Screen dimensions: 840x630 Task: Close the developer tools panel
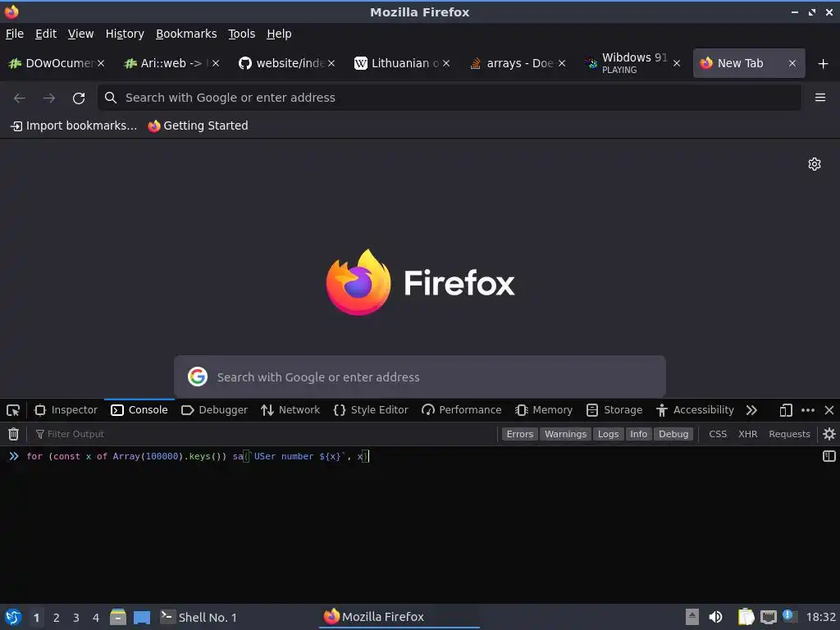tap(829, 410)
